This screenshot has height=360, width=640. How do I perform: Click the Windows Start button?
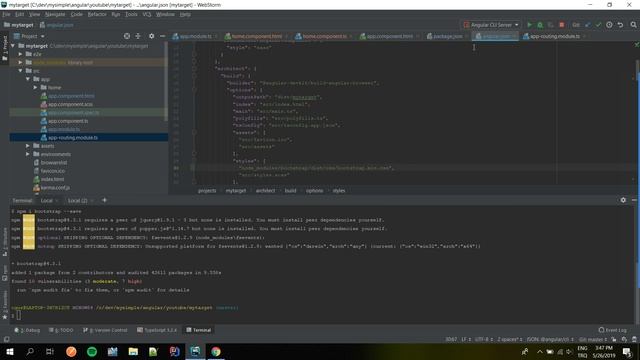tap(9, 351)
